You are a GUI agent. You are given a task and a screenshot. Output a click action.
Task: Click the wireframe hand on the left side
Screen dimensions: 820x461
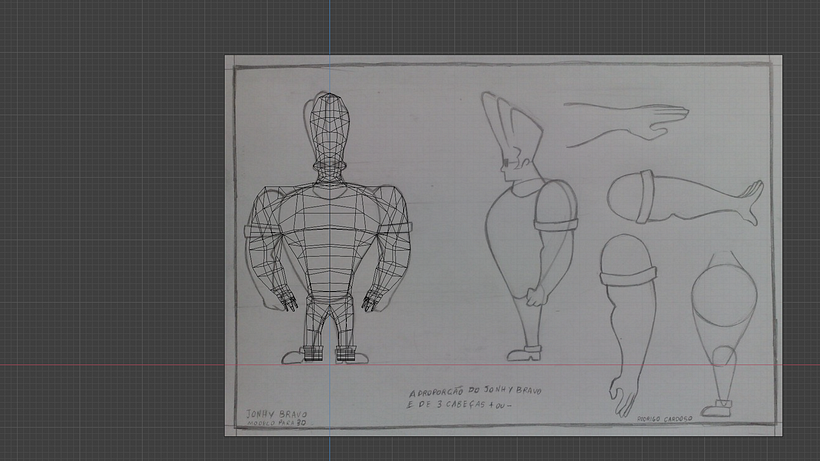[x=286, y=298]
